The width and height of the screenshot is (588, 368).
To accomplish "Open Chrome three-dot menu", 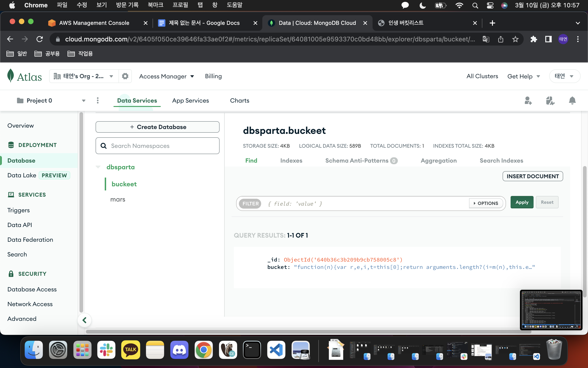I will pos(578,39).
